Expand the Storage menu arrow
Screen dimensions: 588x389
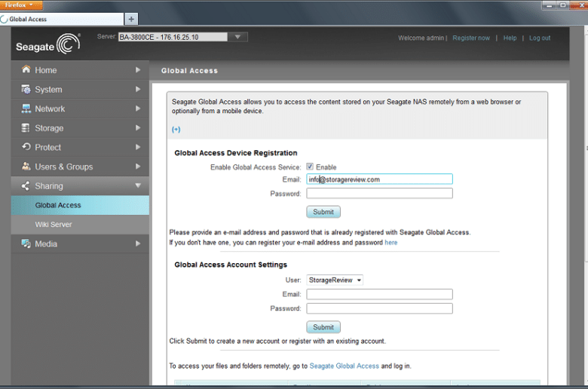click(138, 128)
